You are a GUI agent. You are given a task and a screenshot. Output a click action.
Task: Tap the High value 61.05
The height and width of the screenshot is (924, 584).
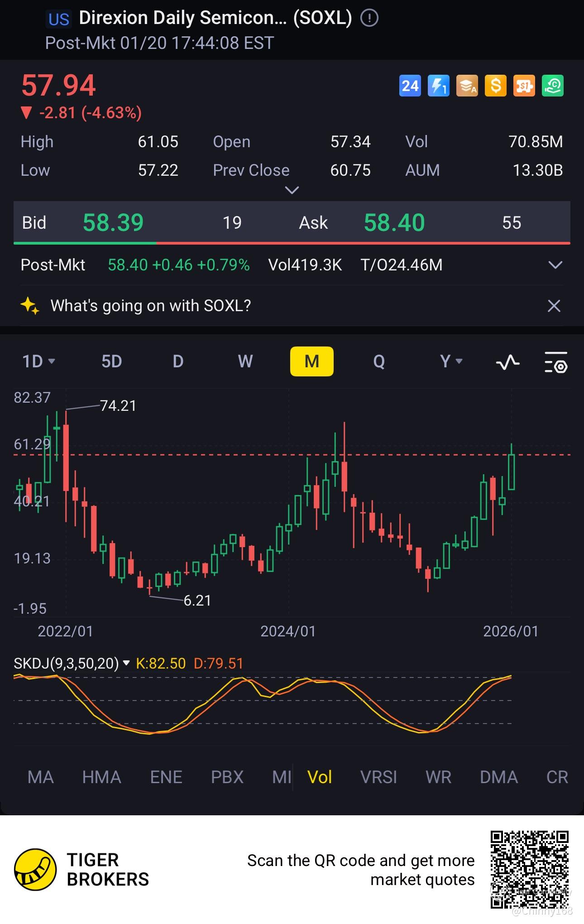(x=158, y=142)
